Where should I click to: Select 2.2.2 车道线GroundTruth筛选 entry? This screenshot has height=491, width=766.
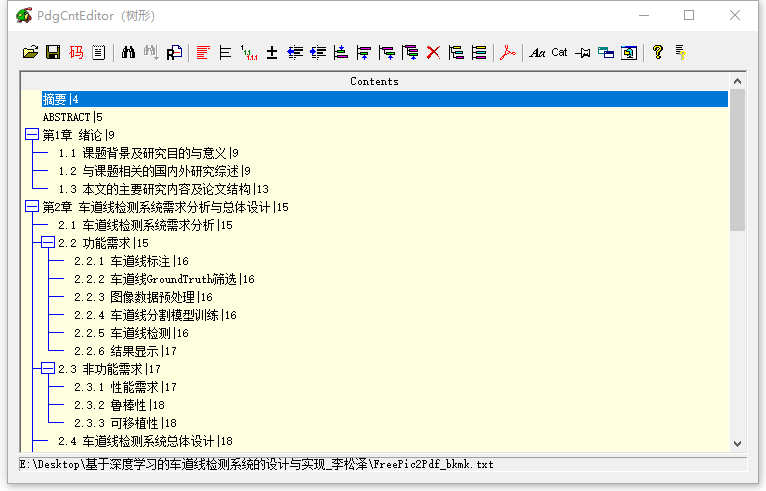(x=164, y=279)
